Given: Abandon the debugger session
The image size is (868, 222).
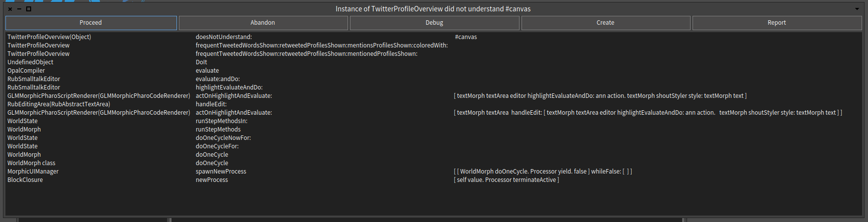Looking at the screenshot, I should point(262,23).
